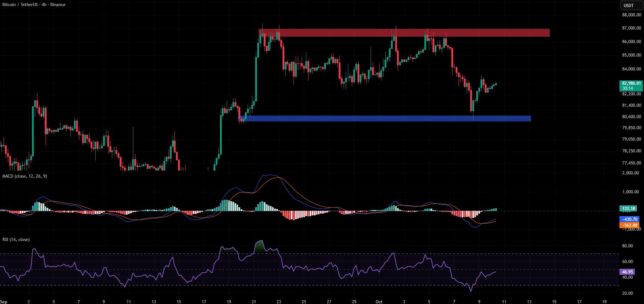The width and height of the screenshot is (644, 304).
Task: Click the MACD histogram value 132.18
Action: (629, 209)
